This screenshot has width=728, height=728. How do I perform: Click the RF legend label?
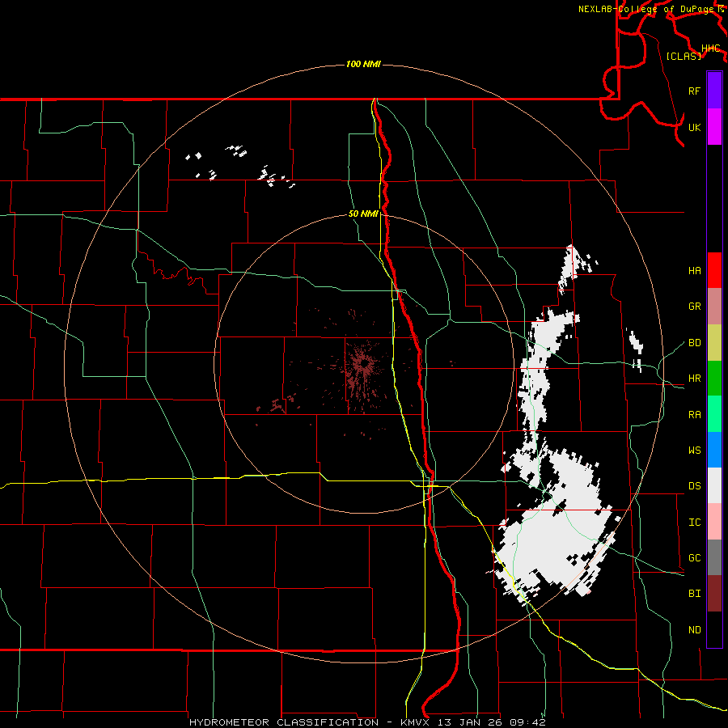tap(695, 91)
